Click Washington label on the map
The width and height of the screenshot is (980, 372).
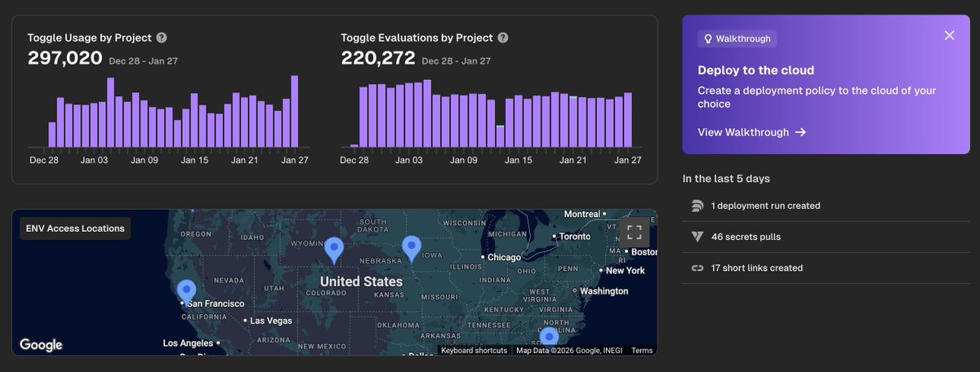[604, 290]
